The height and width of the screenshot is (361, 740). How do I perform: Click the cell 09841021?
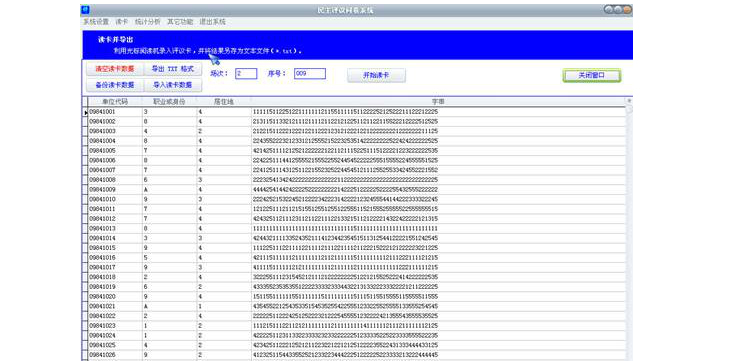pos(115,306)
